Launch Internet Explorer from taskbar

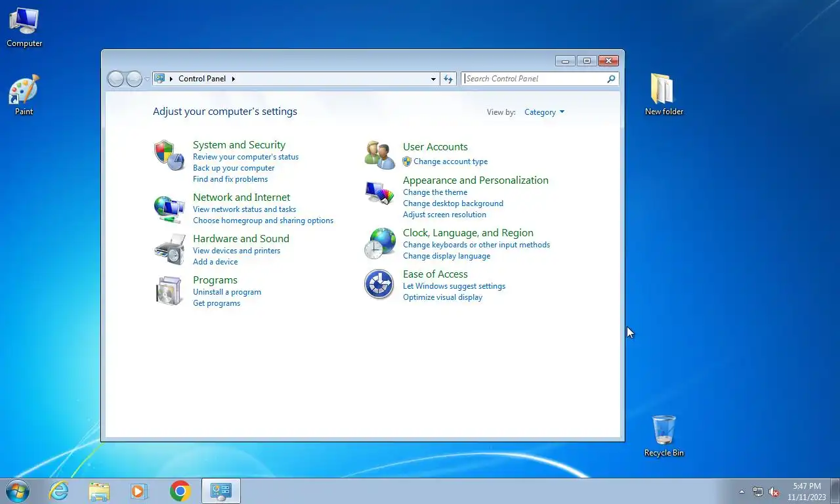[59, 491]
